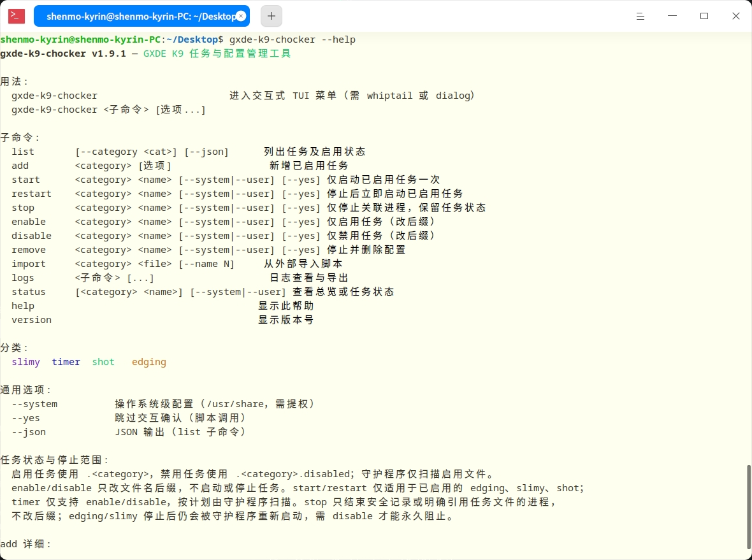This screenshot has height=560, width=752.
Task: Click the 'add 详细:' heading
Action: point(26,544)
